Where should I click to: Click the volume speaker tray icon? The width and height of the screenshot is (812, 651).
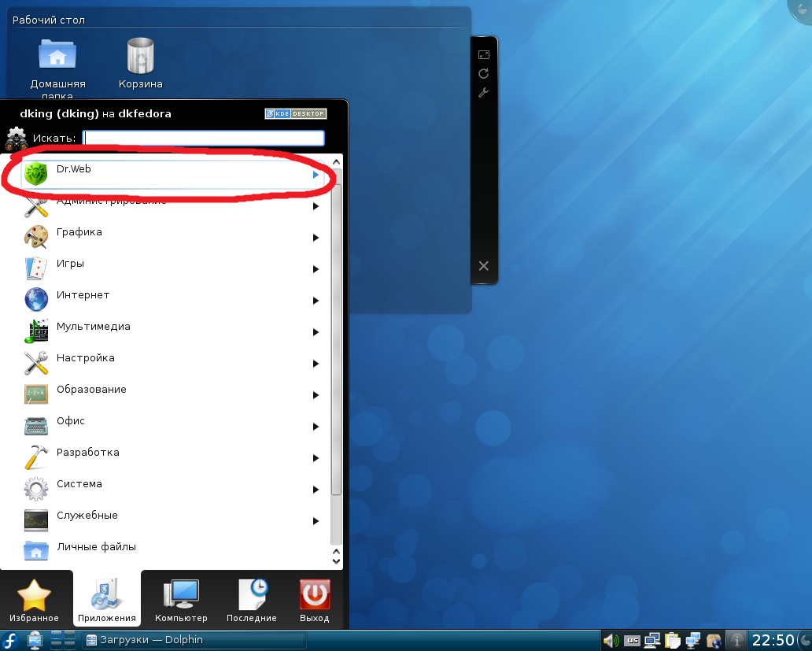pyautogui.click(x=611, y=641)
